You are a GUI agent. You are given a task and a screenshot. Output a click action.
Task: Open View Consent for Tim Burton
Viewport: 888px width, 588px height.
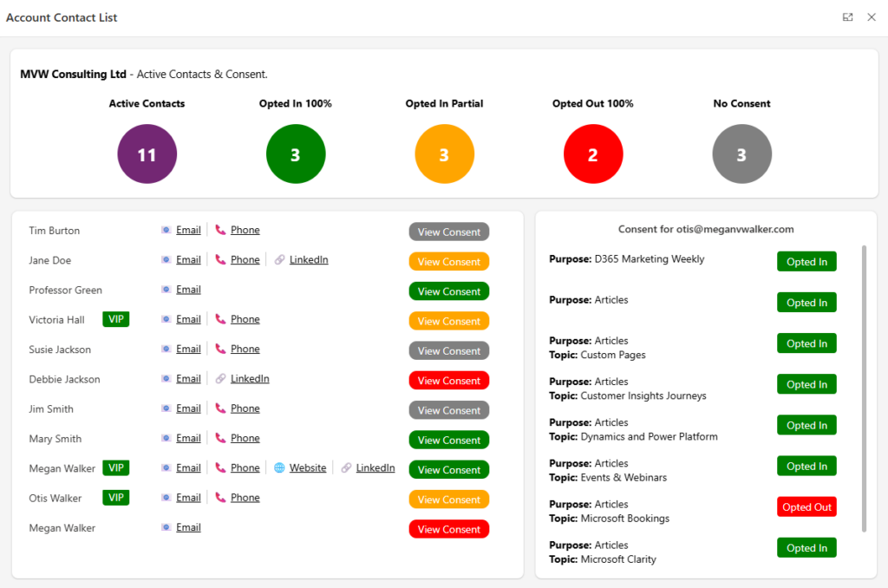tap(448, 232)
